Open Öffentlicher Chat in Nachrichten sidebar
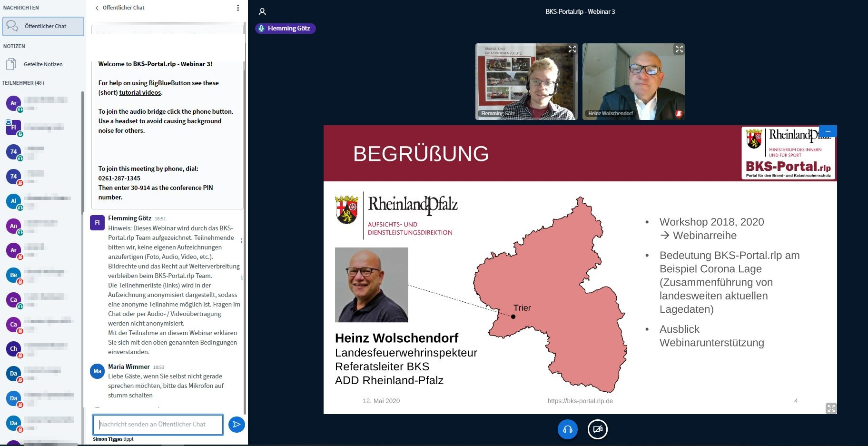Viewport: 868px width, 446px height. tap(43, 26)
